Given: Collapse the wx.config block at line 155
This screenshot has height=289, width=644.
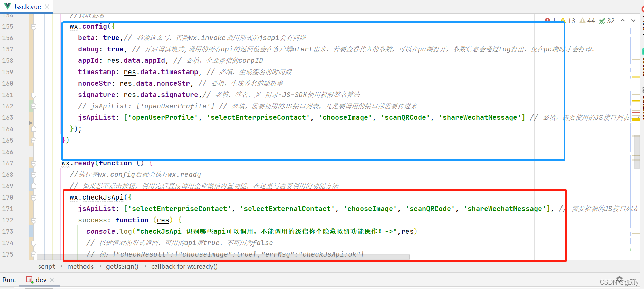Looking at the screenshot, I should (33, 27).
